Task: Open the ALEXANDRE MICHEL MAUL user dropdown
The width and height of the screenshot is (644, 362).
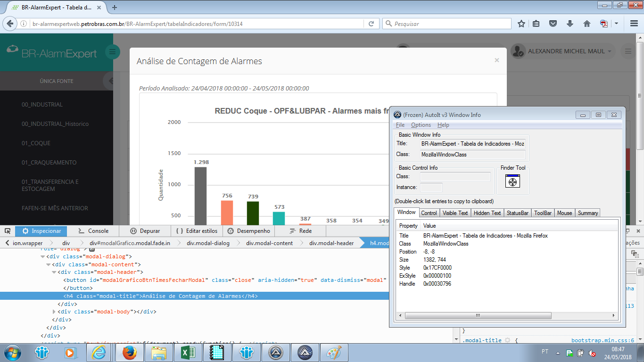Action: [564, 51]
